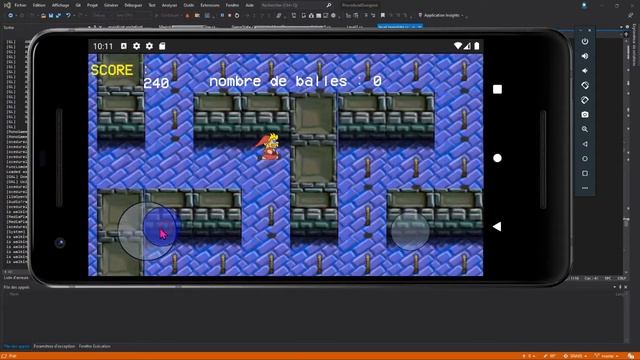
Task: Click Visual Studio logo in title bar
Action: [7, 5]
